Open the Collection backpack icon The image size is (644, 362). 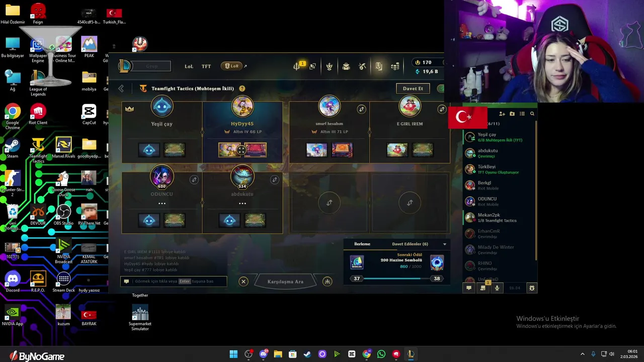[346, 66]
